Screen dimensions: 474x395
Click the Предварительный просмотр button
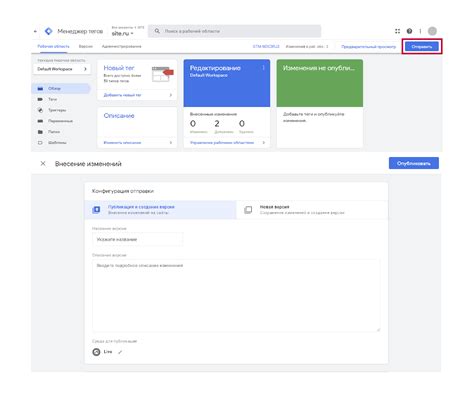coord(368,47)
